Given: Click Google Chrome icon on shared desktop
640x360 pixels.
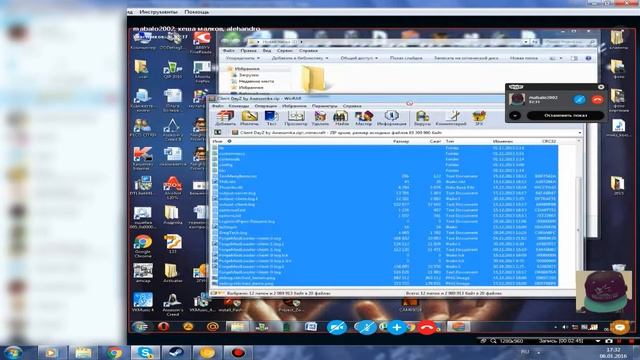Looking at the screenshot, I should (x=142, y=246).
